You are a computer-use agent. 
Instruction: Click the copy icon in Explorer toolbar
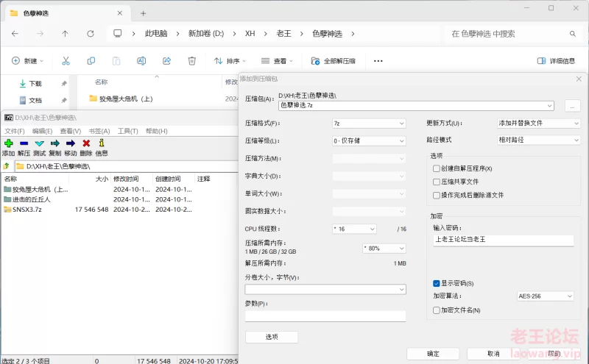pos(91,61)
